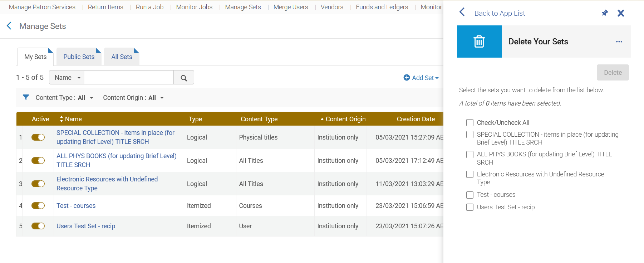Open Monitor Jobs menu item
Screen dimensions: 644x263
pos(194,7)
